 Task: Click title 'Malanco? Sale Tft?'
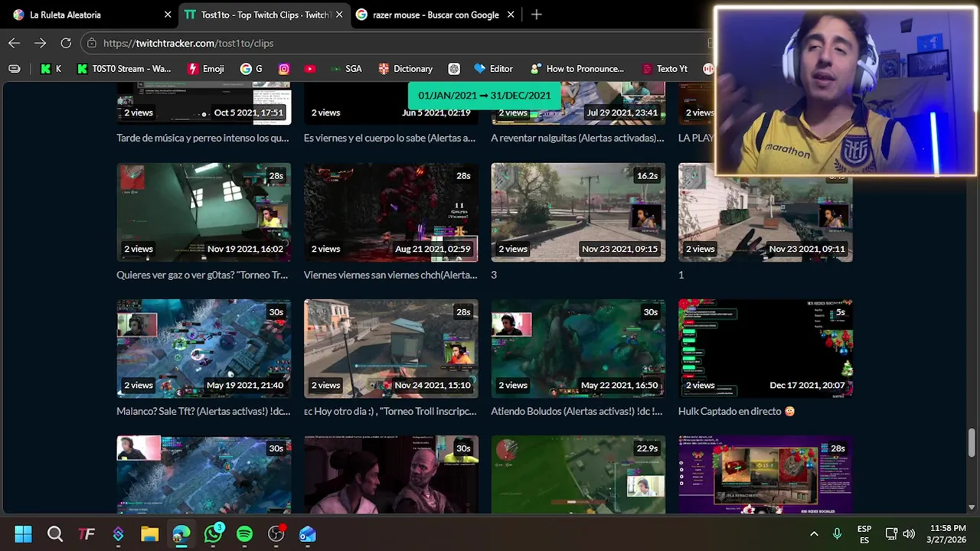coord(204,412)
